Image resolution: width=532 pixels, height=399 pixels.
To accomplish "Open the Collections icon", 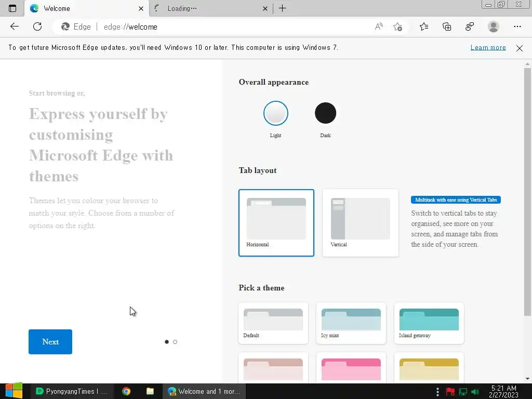I will click(447, 26).
